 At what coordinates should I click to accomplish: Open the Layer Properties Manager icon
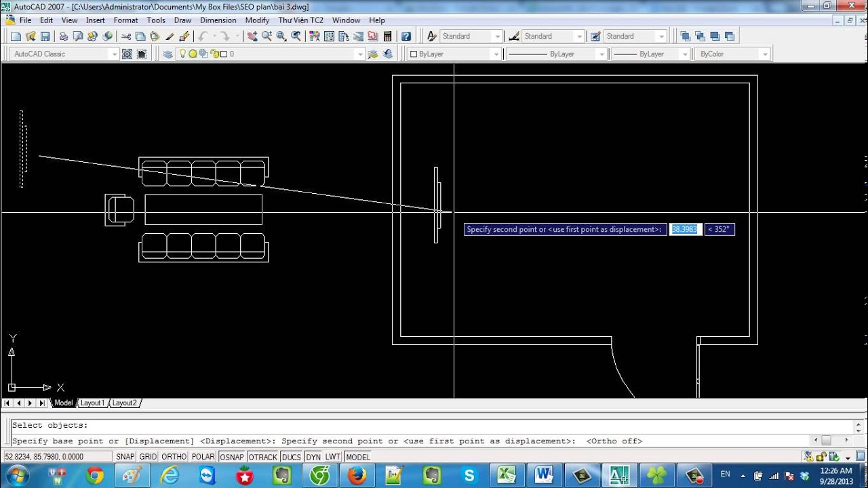(x=168, y=54)
